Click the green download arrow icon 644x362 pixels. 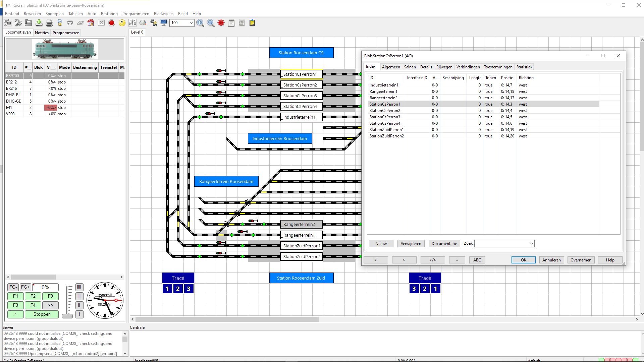[x=39, y=23]
